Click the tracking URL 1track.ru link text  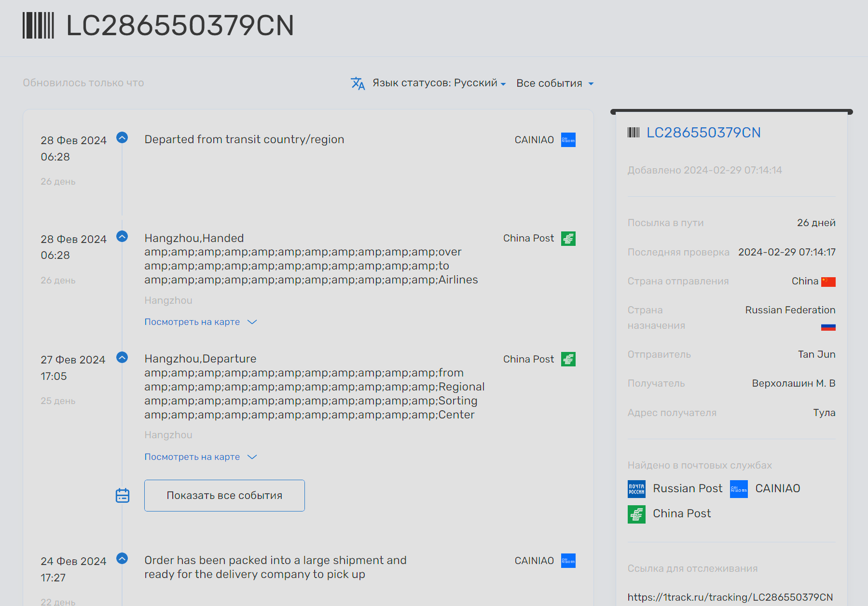click(x=730, y=597)
